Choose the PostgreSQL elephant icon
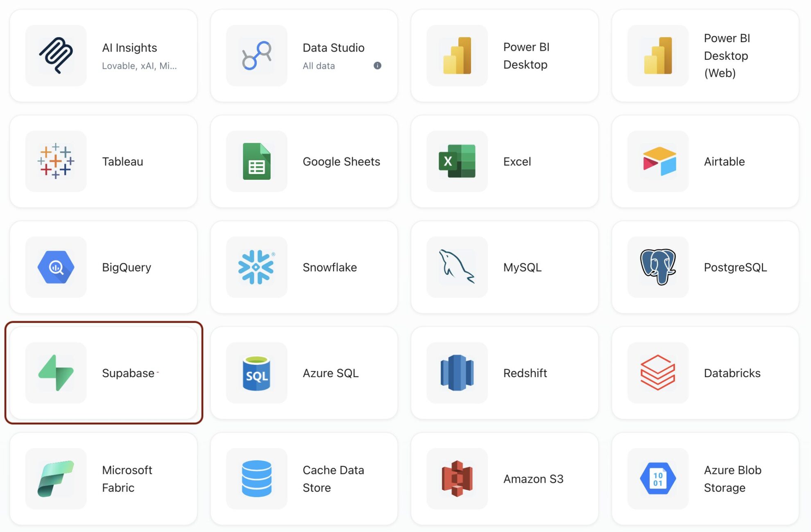 pyautogui.click(x=658, y=267)
